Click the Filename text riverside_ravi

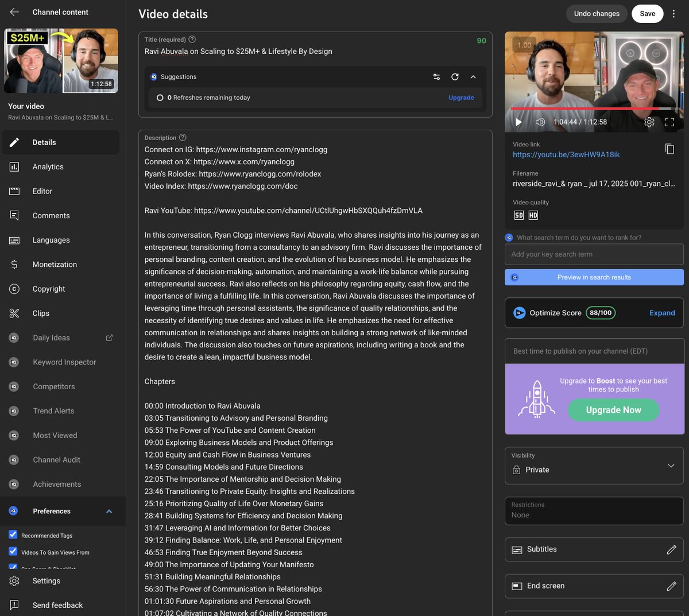click(594, 184)
